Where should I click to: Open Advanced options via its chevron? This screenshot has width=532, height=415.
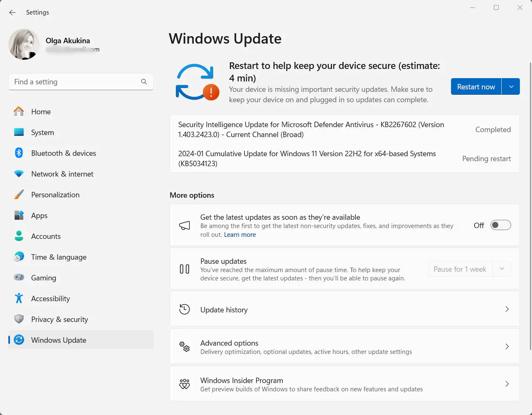click(507, 346)
